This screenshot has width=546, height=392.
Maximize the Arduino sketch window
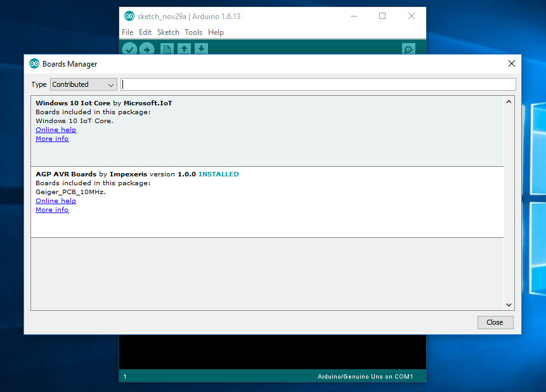click(x=382, y=16)
